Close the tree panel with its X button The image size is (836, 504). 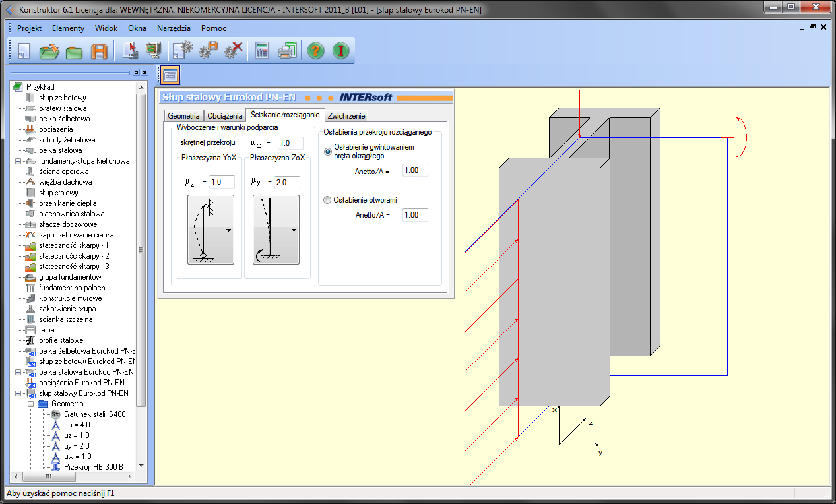pyautogui.click(x=145, y=72)
